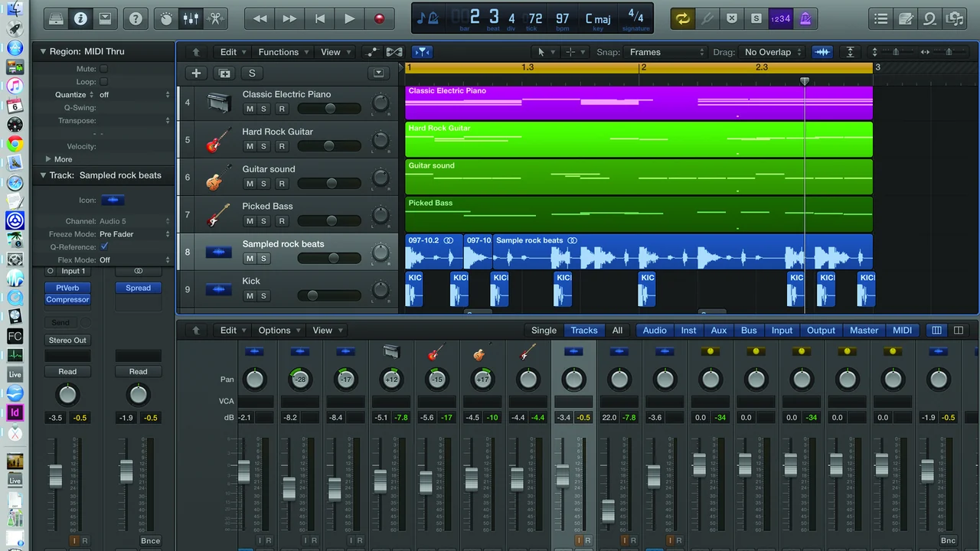980x551 pixels.
Task: Toggle the Q-Reference checkbox
Action: [104, 246]
